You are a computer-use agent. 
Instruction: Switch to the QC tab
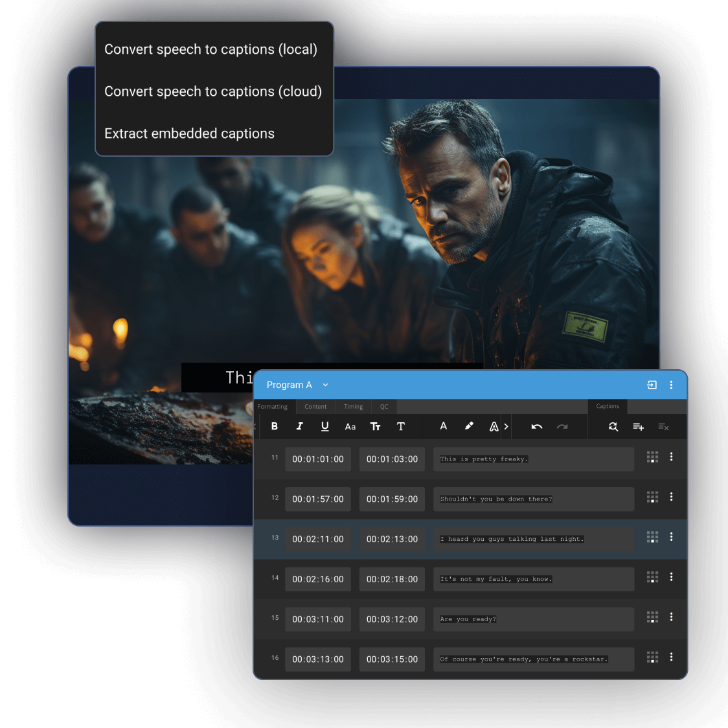(384, 406)
